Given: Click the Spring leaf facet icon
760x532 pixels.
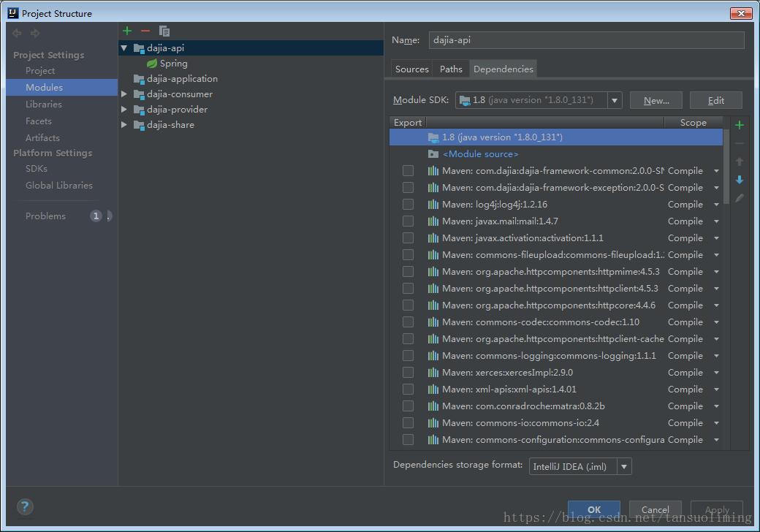Looking at the screenshot, I should tap(152, 64).
